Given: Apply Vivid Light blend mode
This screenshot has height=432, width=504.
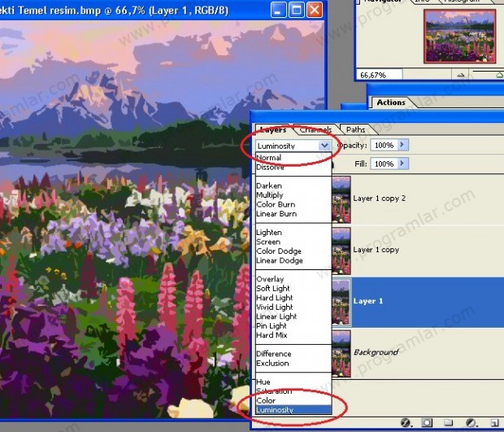Looking at the screenshot, I should click(275, 307).
